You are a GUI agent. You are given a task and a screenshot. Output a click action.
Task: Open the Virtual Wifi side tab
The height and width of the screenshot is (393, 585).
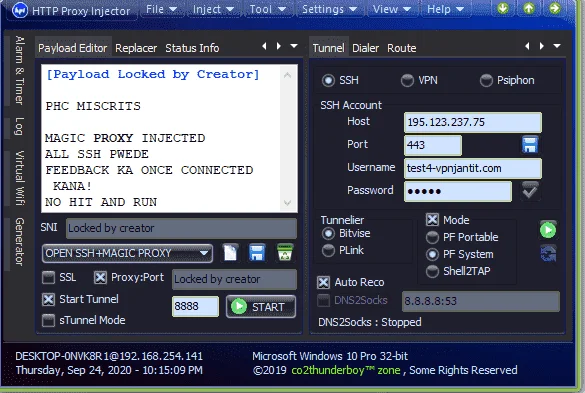coord(20,178)
